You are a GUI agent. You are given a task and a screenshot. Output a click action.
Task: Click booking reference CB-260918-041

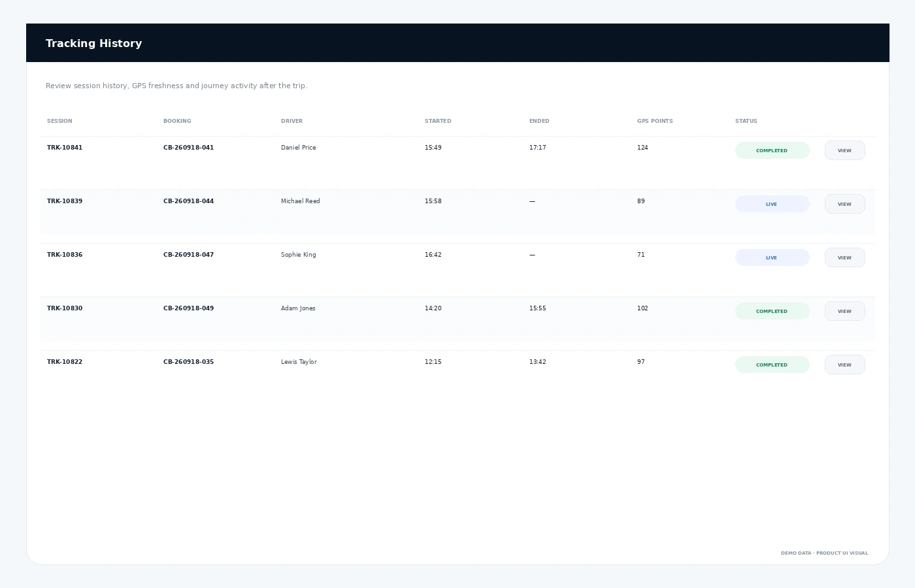[x=188, y=148]
